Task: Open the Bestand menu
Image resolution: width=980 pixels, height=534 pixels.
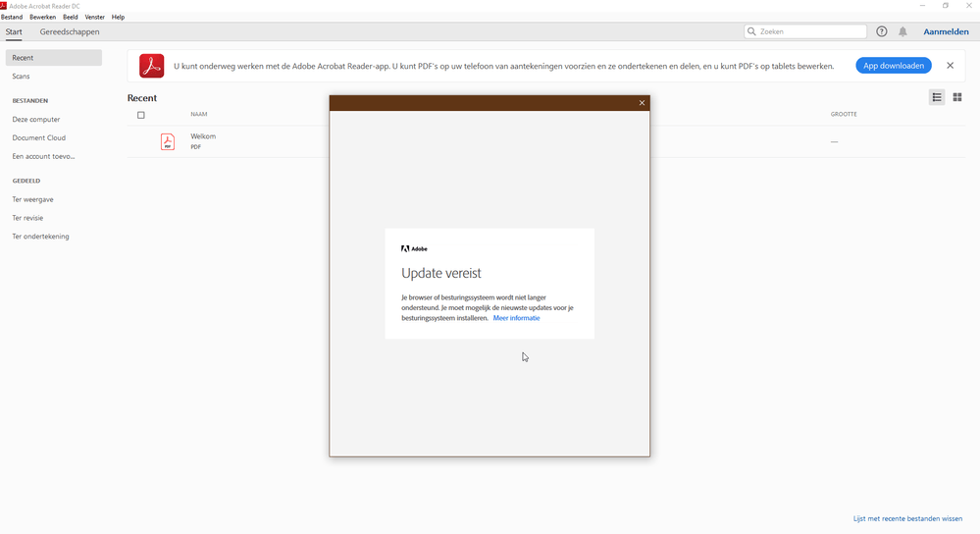Action: 12,17
